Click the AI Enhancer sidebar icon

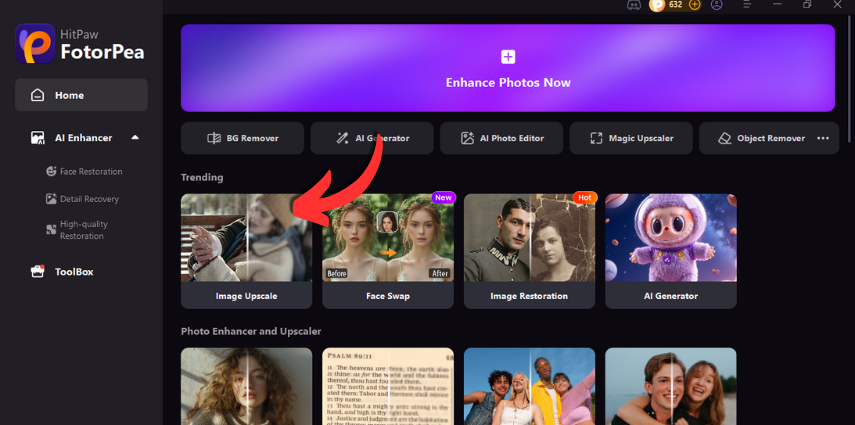pyautogui.click(x=37, y=138)
